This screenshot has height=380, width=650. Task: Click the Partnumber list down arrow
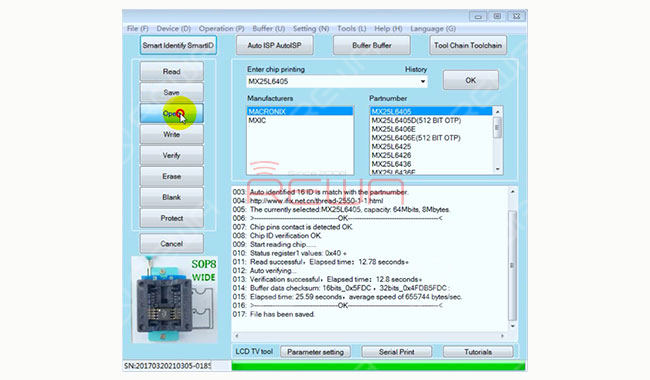point(498,169)
